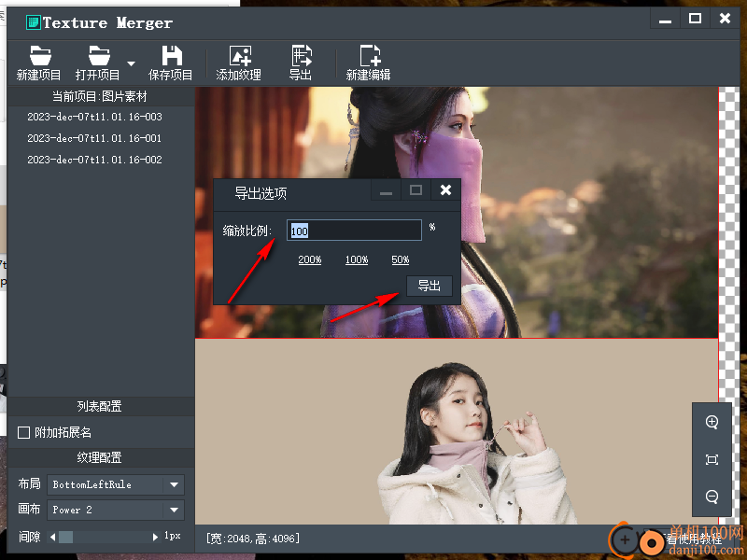The image size is (747, 560).
Task: Click the 添加纹理 add texture icon
Action: click(x=240, y=56)
